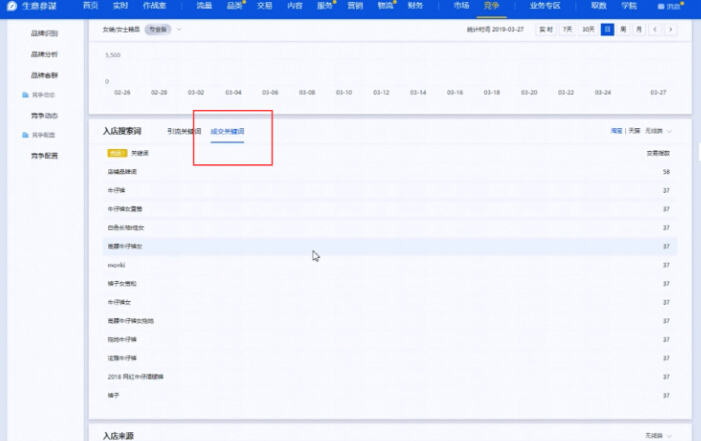Image resolution: width=701 pixels, height=441 pixels.
Task: Go to next date with right arrow
Action: pyautogui.click(x=670, y=30)
